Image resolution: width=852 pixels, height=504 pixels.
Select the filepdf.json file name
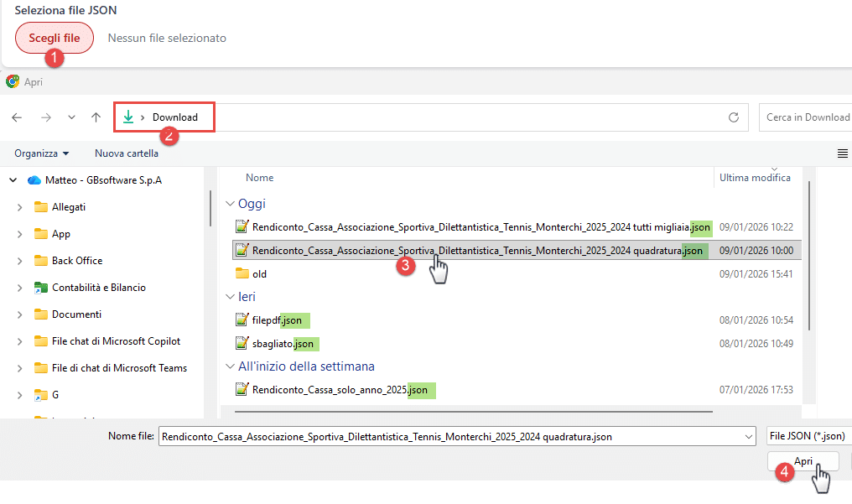[x=277, y=320]
